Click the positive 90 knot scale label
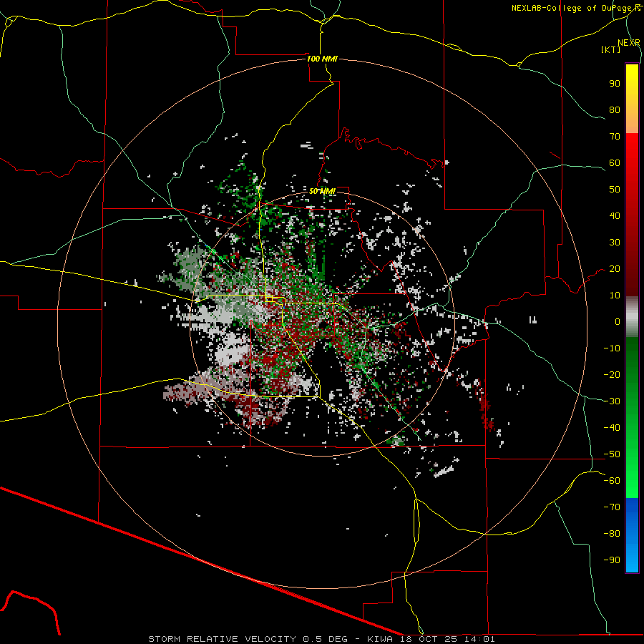Screen dimensions: 644x644 pos(615,84)
